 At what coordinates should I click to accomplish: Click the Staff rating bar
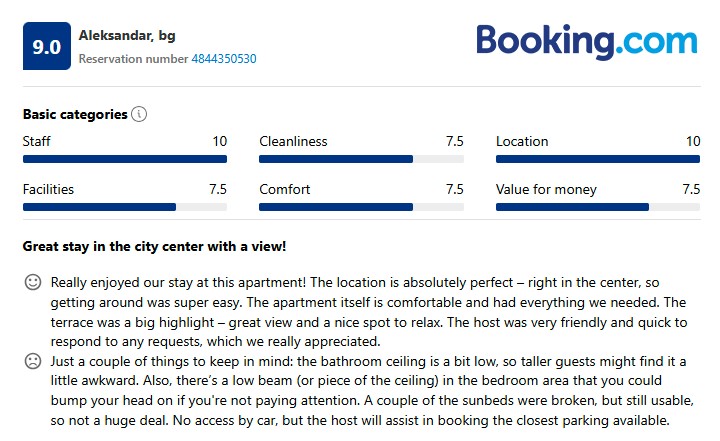125,159
